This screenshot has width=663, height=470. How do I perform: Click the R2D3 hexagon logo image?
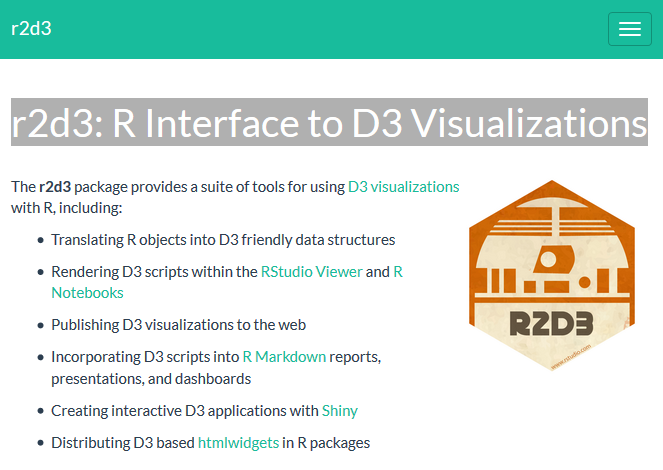[x=552, y=276]
